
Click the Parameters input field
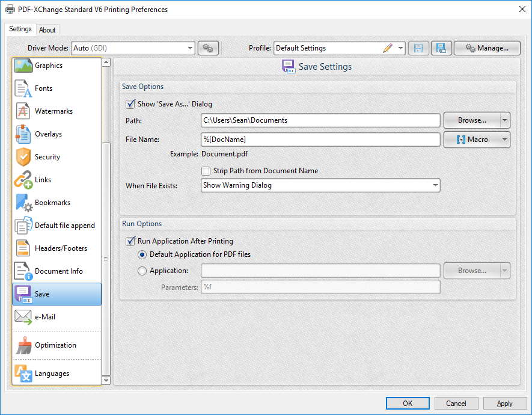pyautogui.click(x=320, y=287)
